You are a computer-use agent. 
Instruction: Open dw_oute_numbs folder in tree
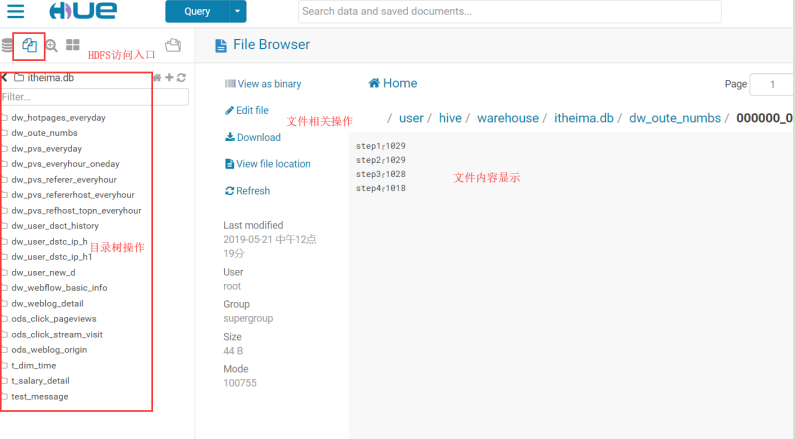point(45,133)
